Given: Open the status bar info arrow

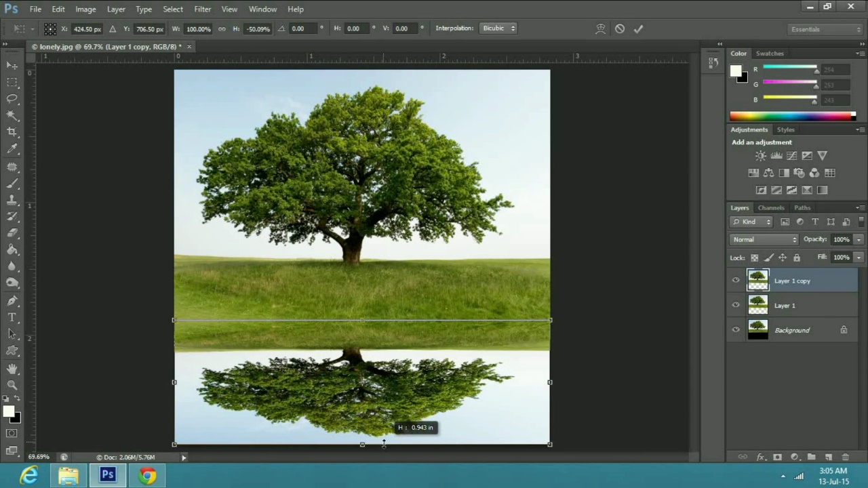Looking at the screenshot, I should pyautogui.click(x=183, y=457).
